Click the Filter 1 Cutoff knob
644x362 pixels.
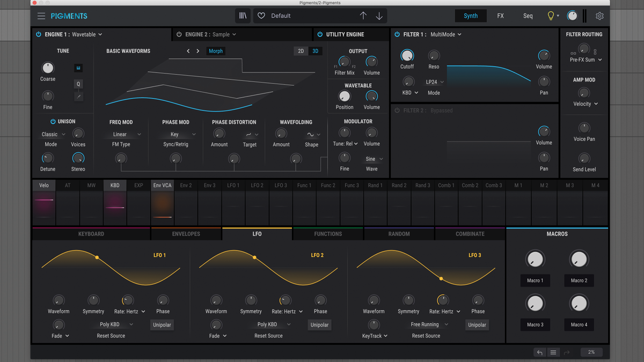coord(407,55)
